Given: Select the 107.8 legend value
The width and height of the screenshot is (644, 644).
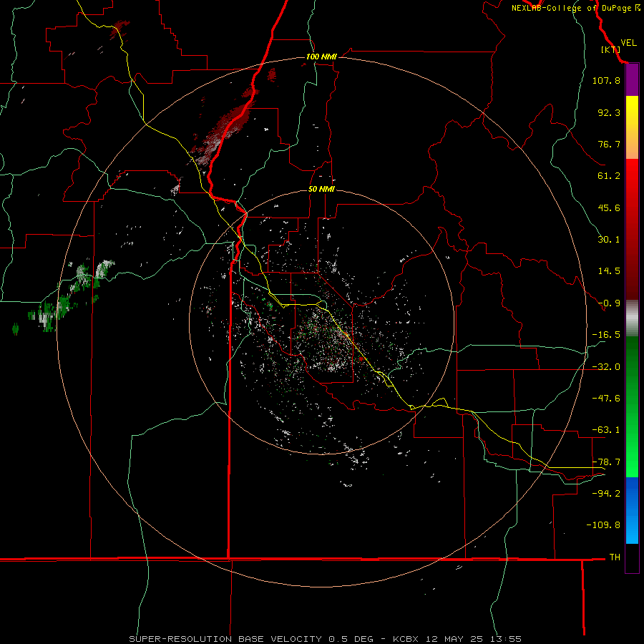Looking at the screenshot, I should click(606, 80).
